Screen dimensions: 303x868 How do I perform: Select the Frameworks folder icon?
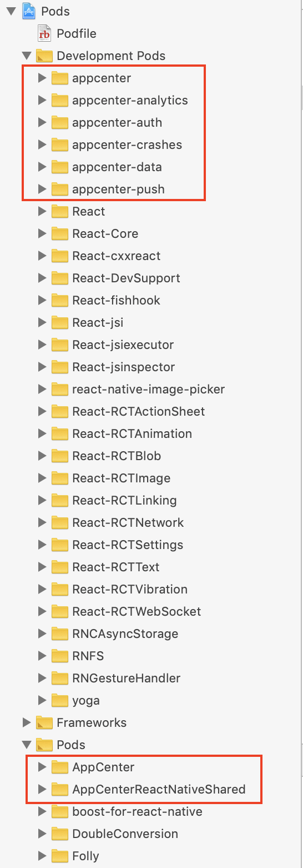(x=44, y=722)
